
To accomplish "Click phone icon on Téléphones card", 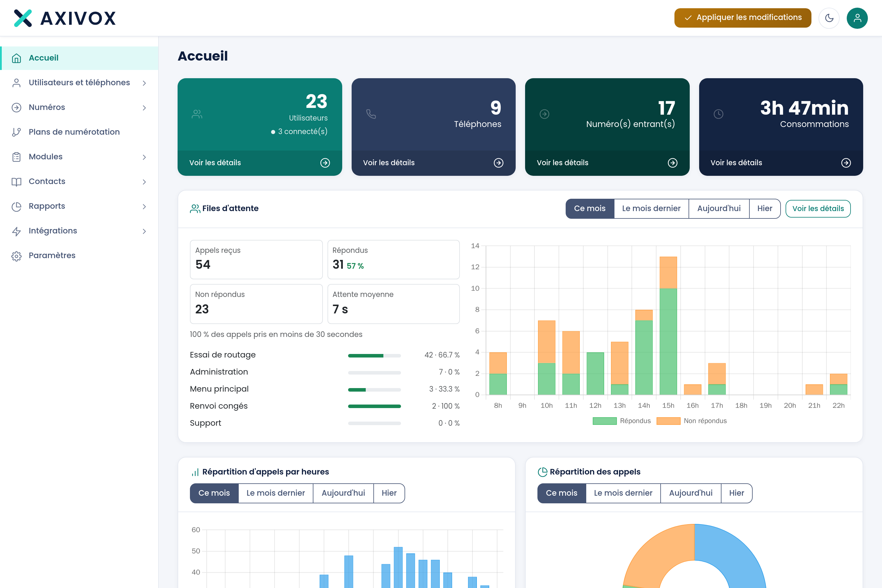I will pos(371,114).
